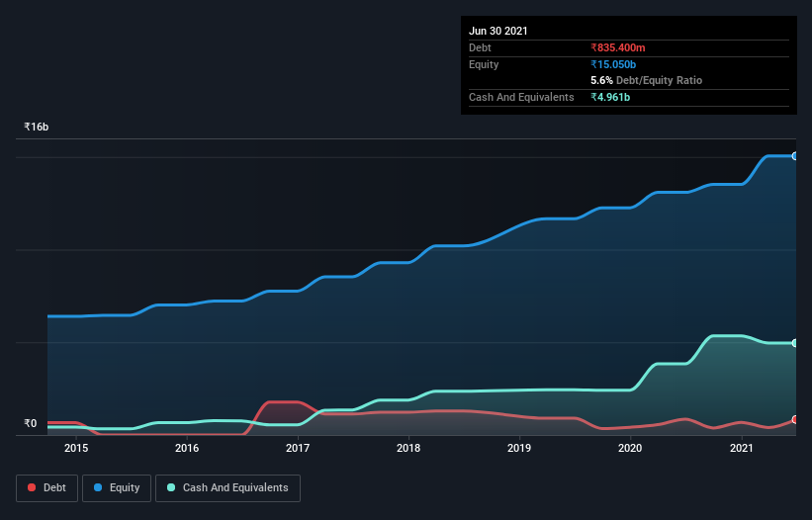
Task: Click the 2016 x-axis label
Action: (x=187, y=448)
